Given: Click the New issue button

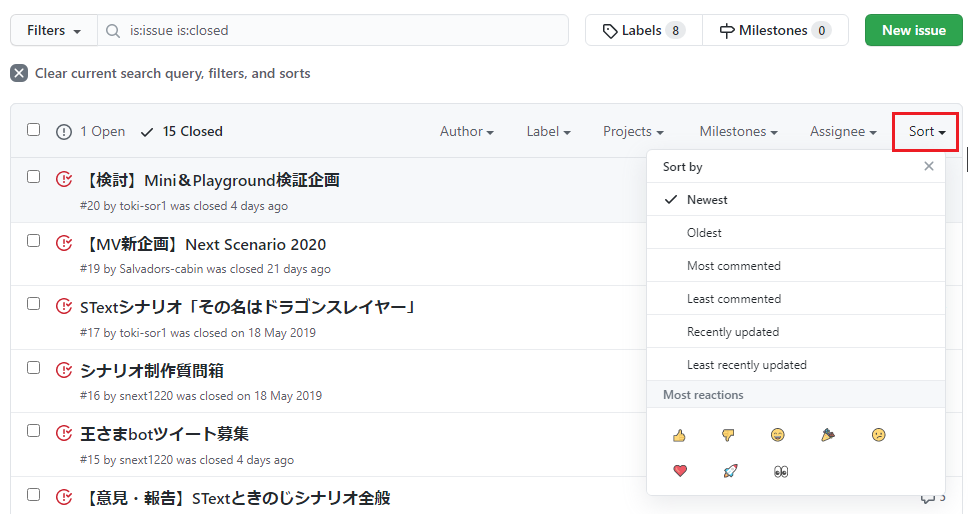Looking at the screenshot, I should point(914,30).
